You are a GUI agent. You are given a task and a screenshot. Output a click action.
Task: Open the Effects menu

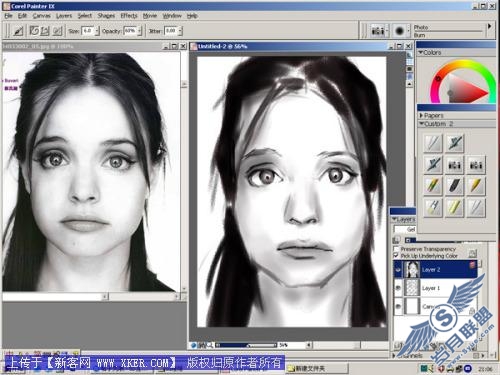click(129, 16)
